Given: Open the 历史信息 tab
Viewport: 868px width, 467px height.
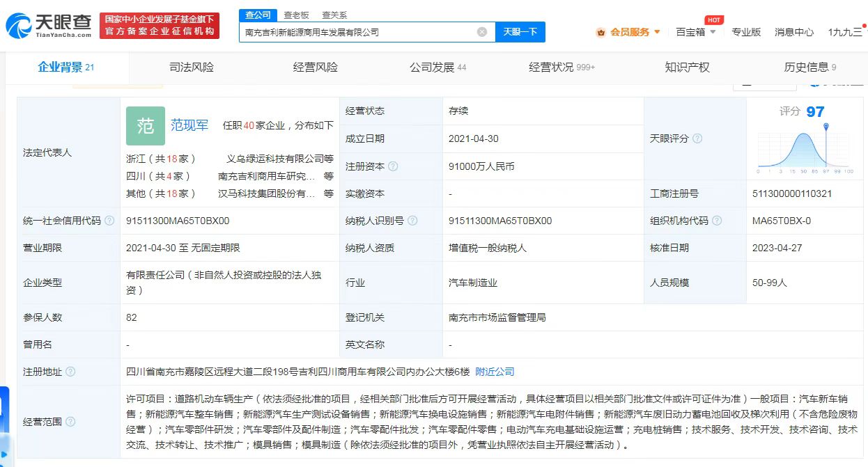Looking at the screenshot, I should [810, 68].
